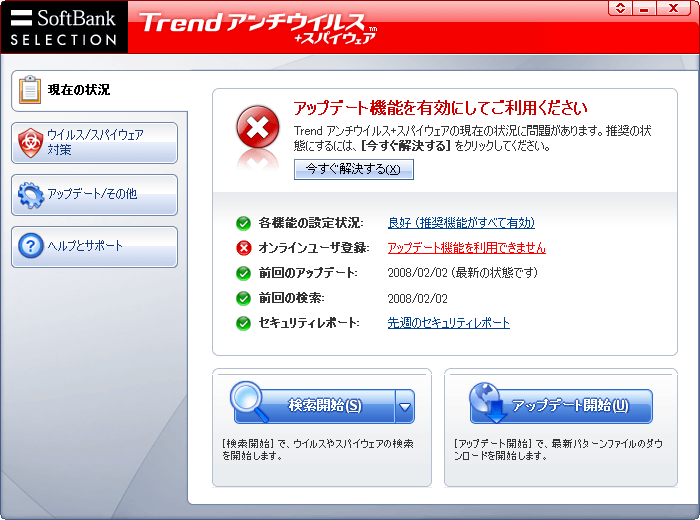Click the globe download update icon
Viewport: 700px width, 520px height.
tap(488, 402)
